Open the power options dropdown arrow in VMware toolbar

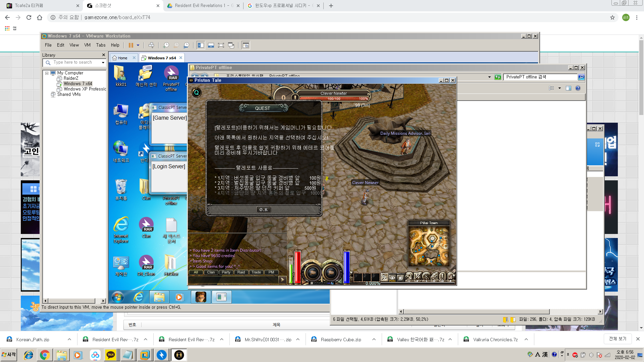(x=138, y=45)
